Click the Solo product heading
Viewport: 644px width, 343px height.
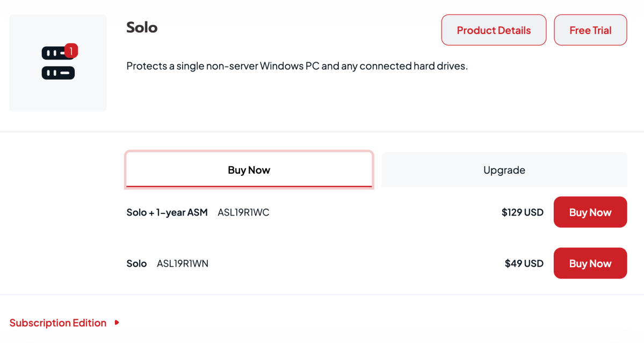142,27
